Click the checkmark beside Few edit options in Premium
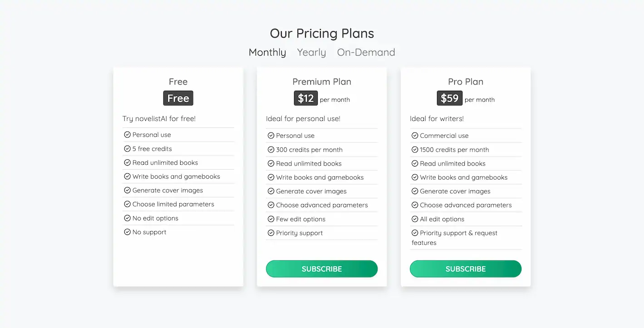644x328 pixels. pyautogui.click(x=271, y=219)
